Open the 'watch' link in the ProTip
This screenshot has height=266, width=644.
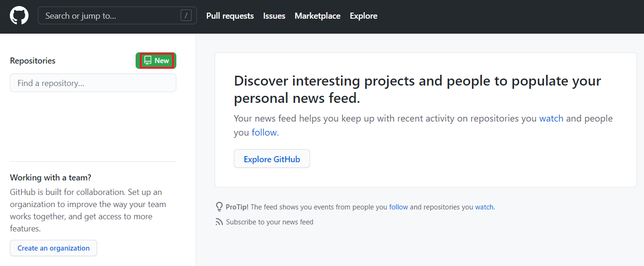(484, 207)
